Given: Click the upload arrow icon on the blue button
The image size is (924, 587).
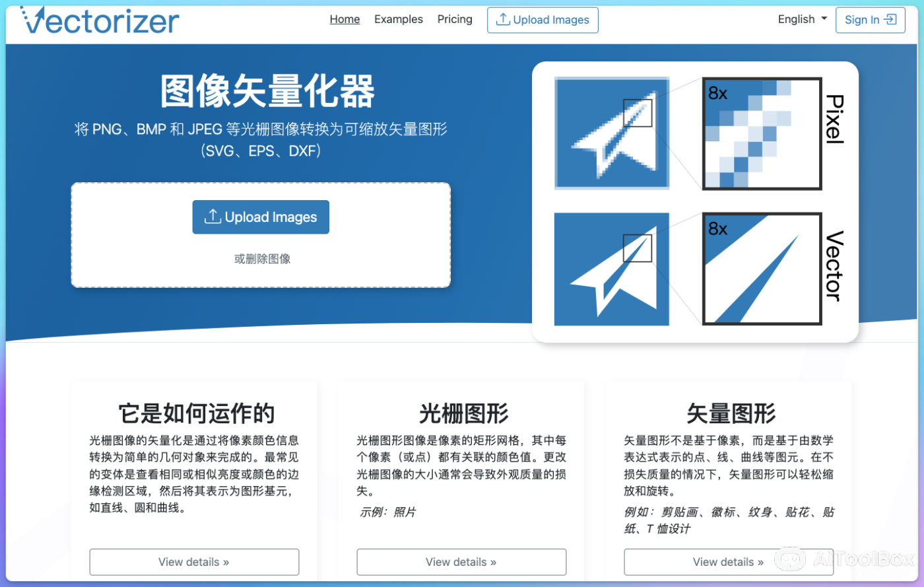Looking at the screenshot, I should (213, 217).
